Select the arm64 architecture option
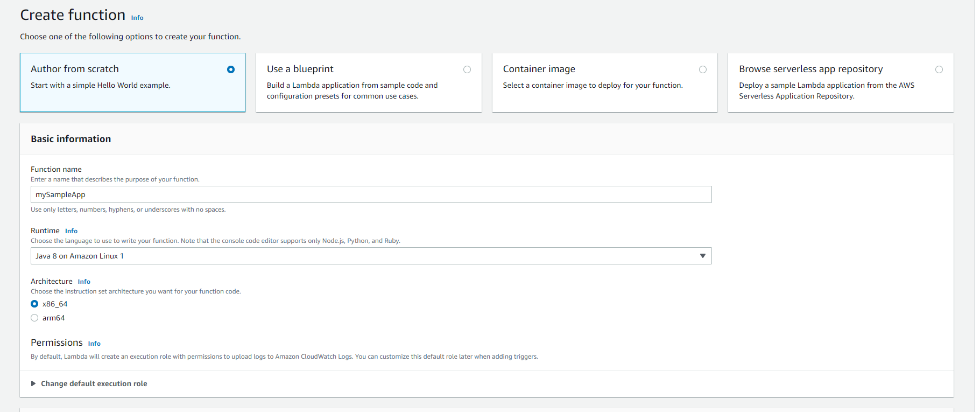This screenshot has height=412, width=980. pyautogui.click(x=35, y=318)
